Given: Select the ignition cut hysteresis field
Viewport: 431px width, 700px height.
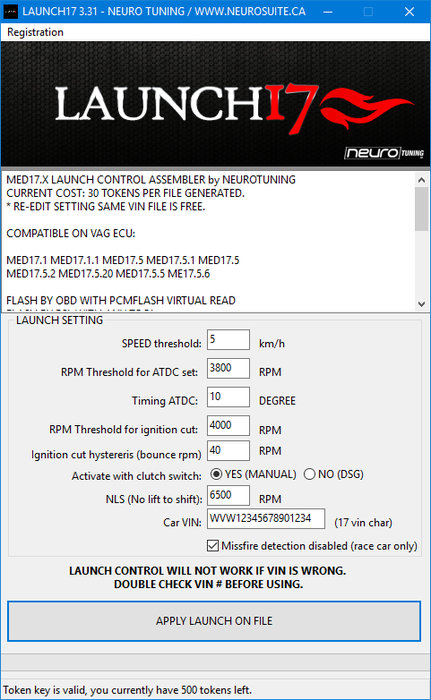Looking at the screenshot, I should 228,450.
